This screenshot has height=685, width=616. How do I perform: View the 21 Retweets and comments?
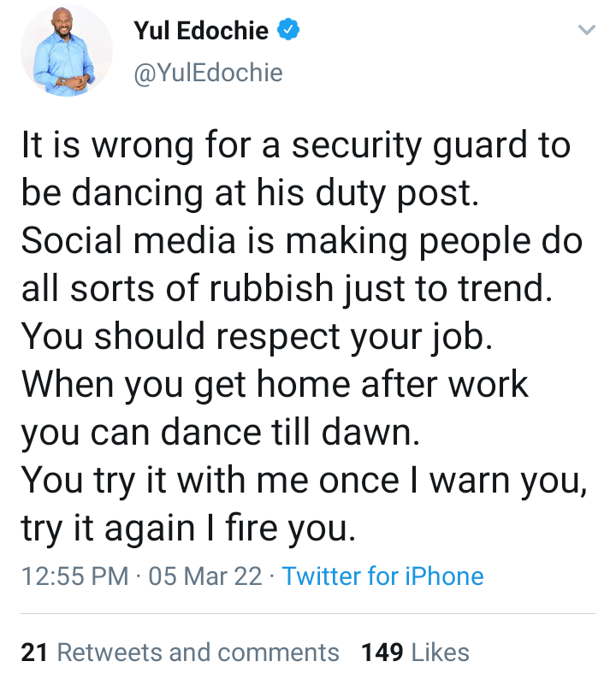click(181, 653)
